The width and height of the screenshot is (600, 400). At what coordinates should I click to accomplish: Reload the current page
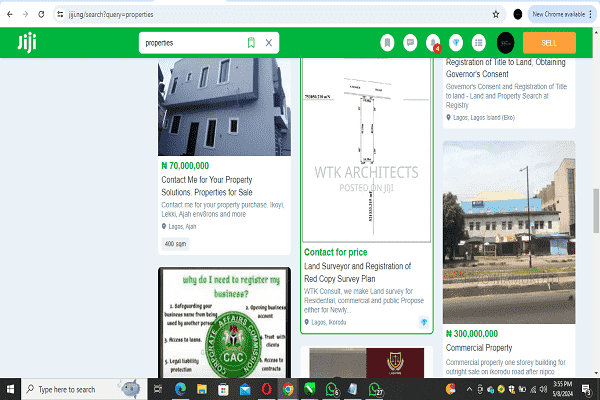coord(41,15)
